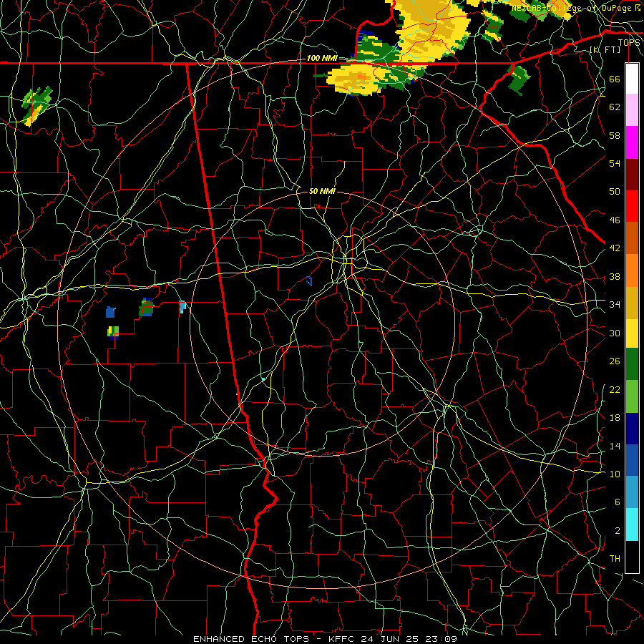Click the light green legend color block
The width and height of the screenshot is (644, 644).
pyautogui.click(x=632, y=396)
